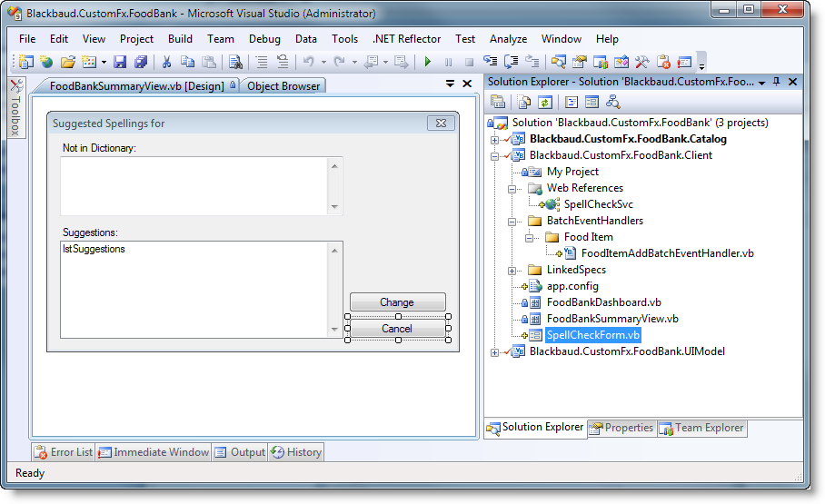Open the File menu
Screen dimensions: 825x504
(x=27, y=39)
